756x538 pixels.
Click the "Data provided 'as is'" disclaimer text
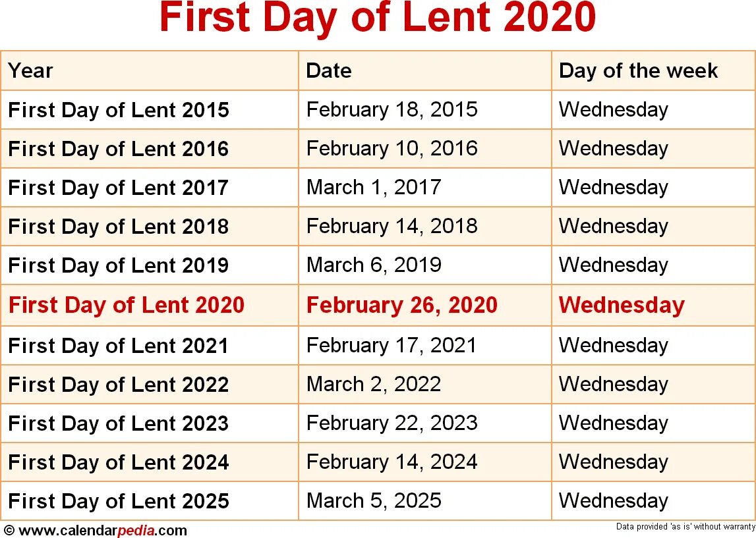685,527
